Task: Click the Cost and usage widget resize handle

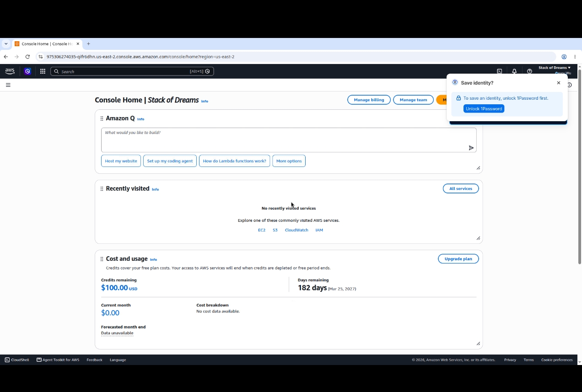Action: 478,344
